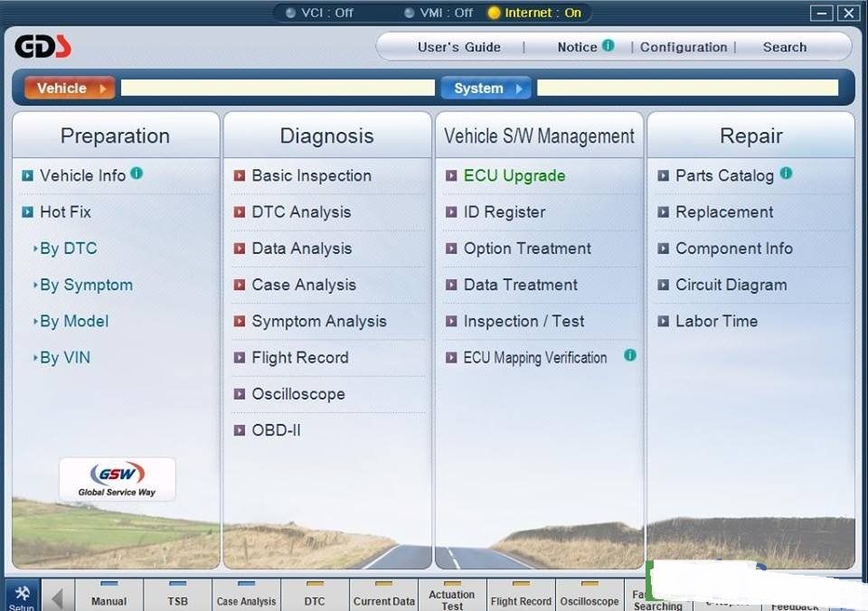Screen dimensions: 868x611
Task: Click the info icon beside Vehicle Info
Action: pyautogui.click(x=137, y=173)
